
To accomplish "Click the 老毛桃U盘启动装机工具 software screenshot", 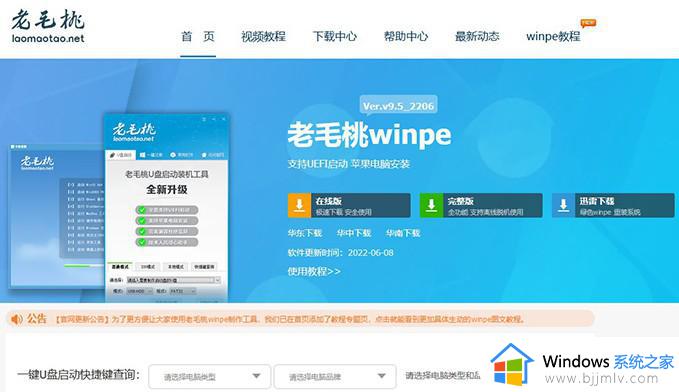I will coord(167,208).
